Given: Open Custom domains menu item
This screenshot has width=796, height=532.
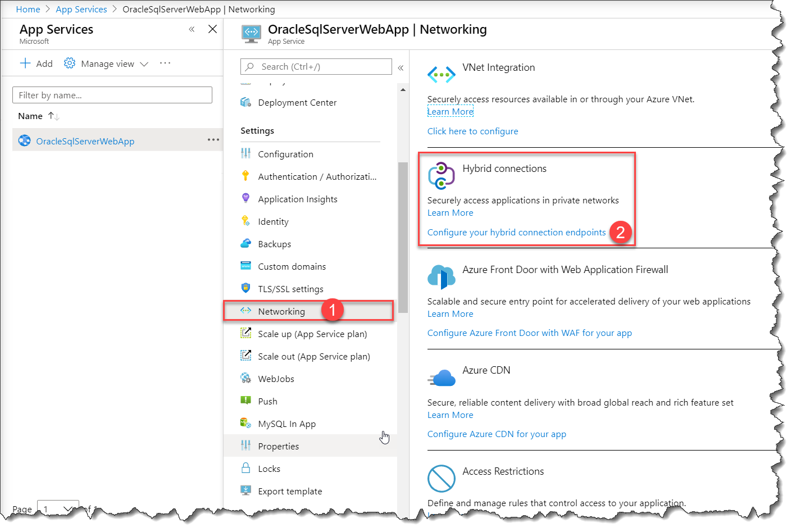Looking at the screenshot, I should [292, 266].
